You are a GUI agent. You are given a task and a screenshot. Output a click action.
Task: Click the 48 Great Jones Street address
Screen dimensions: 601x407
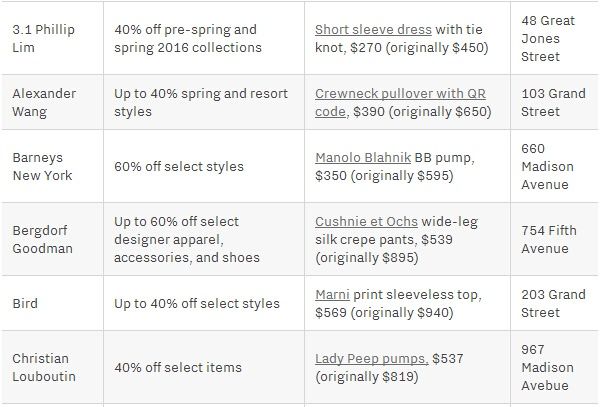click(548, 38)
